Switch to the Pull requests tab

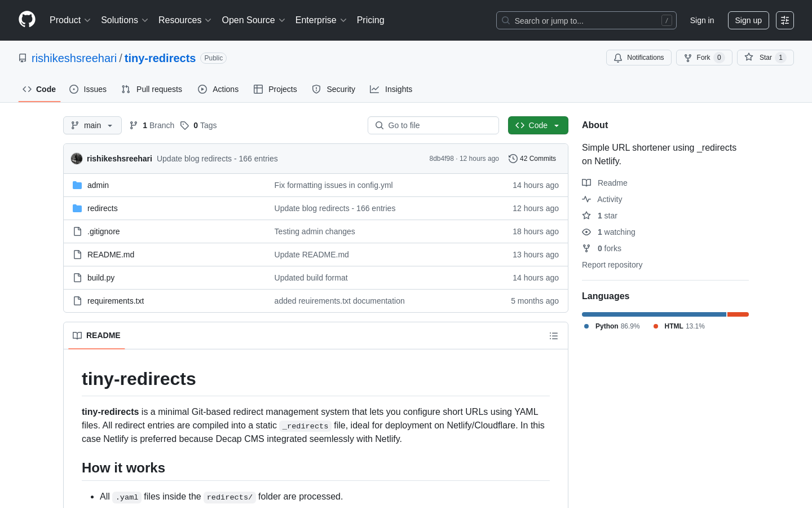click(152, 89)
